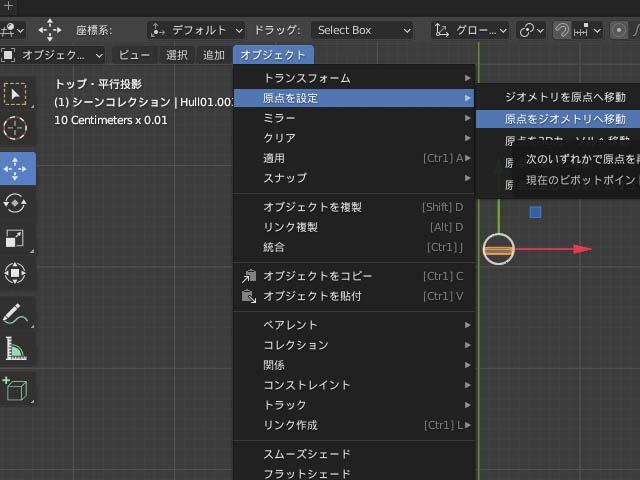Pick the Annotate pencil tool
This screenshot has width=640, height=480.
[x=15, y=314]
